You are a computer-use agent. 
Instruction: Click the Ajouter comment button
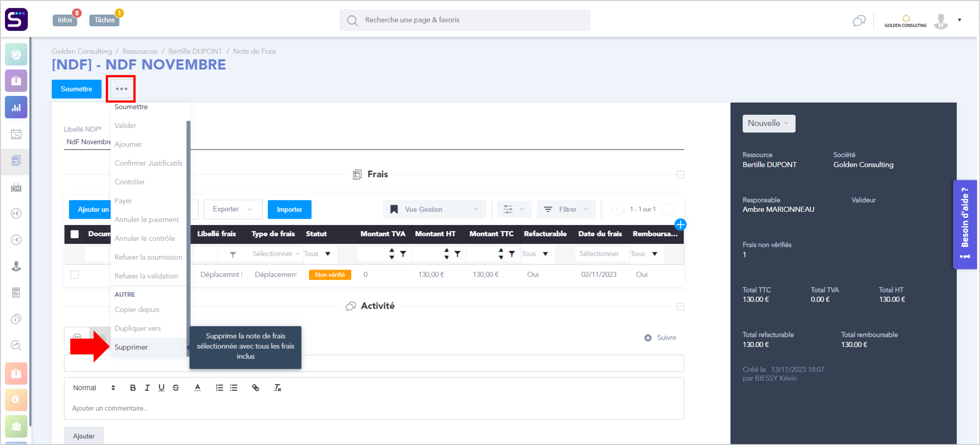[84, 435]
